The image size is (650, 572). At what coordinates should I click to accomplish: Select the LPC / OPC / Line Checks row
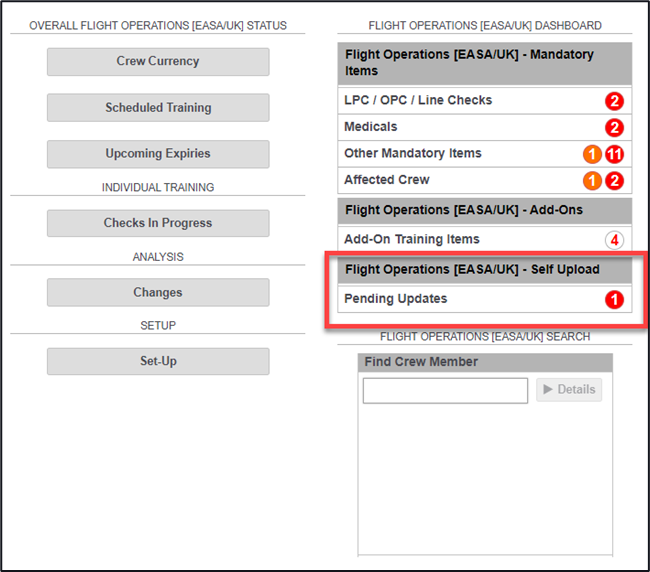pos(418,100)
